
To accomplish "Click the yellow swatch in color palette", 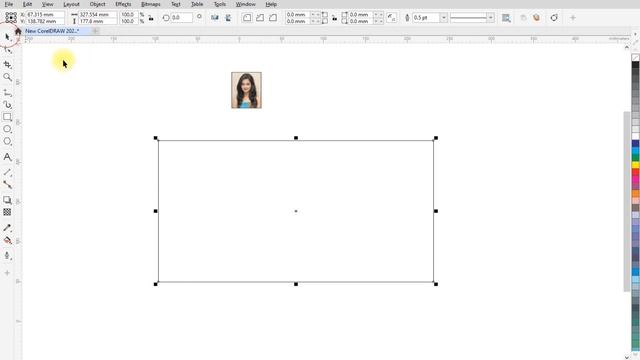I will (636, 165).
